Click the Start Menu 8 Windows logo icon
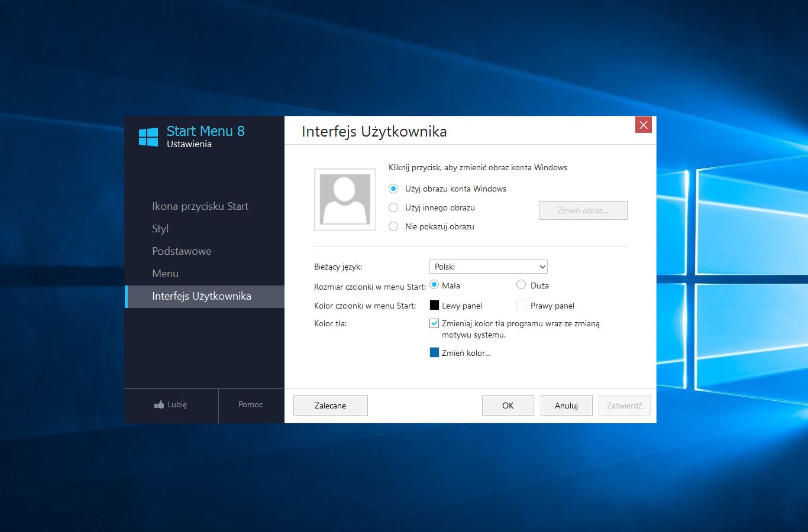 tap(148, 137)
